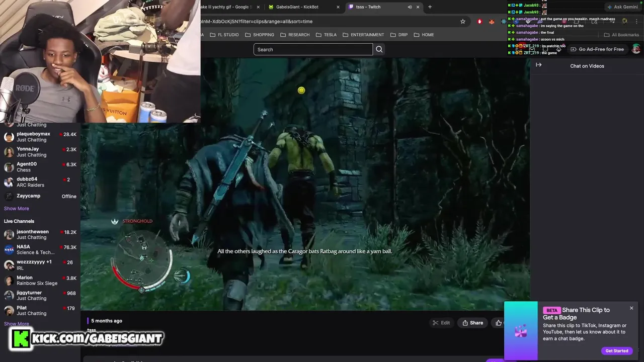Expand the All Bookmarks folder
Image resolution: width=644 pixels, height=362 pixels.
[x=621, y=35]
